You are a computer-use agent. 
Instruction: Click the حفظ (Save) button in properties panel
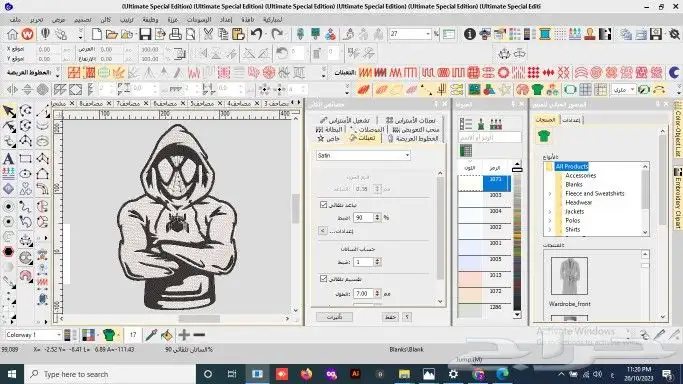pyautogui.click(x=391, y=317)
